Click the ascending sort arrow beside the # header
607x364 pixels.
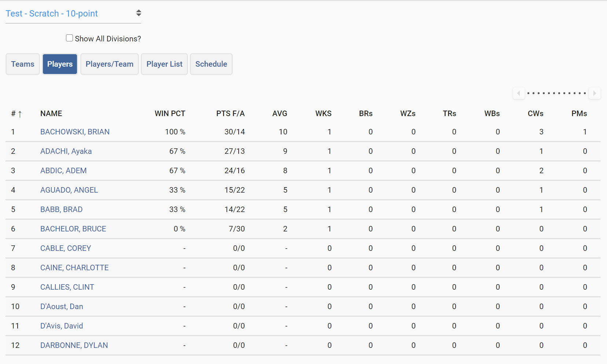pyautogui.click(x=20, y=114)
